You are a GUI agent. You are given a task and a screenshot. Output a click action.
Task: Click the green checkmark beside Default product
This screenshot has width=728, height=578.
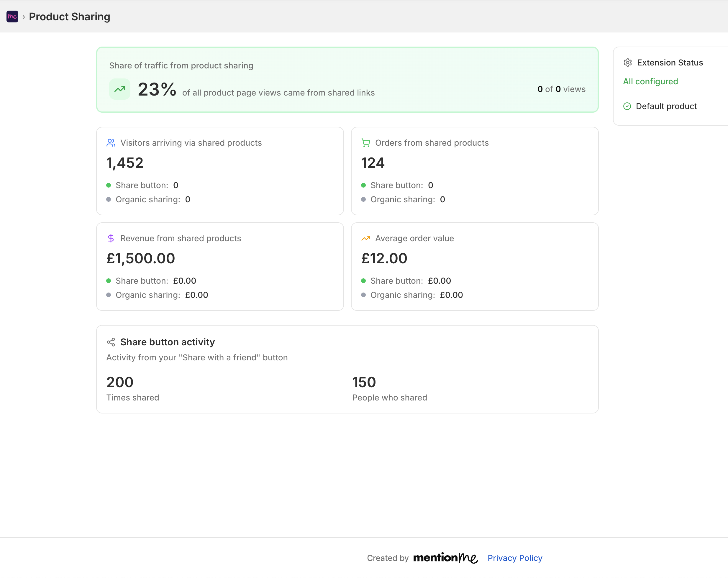coord(627,106)
